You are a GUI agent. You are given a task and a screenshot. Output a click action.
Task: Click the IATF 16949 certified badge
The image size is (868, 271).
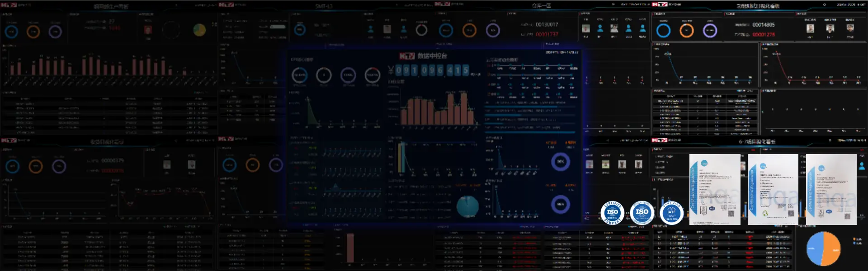(x=671, y=213)
